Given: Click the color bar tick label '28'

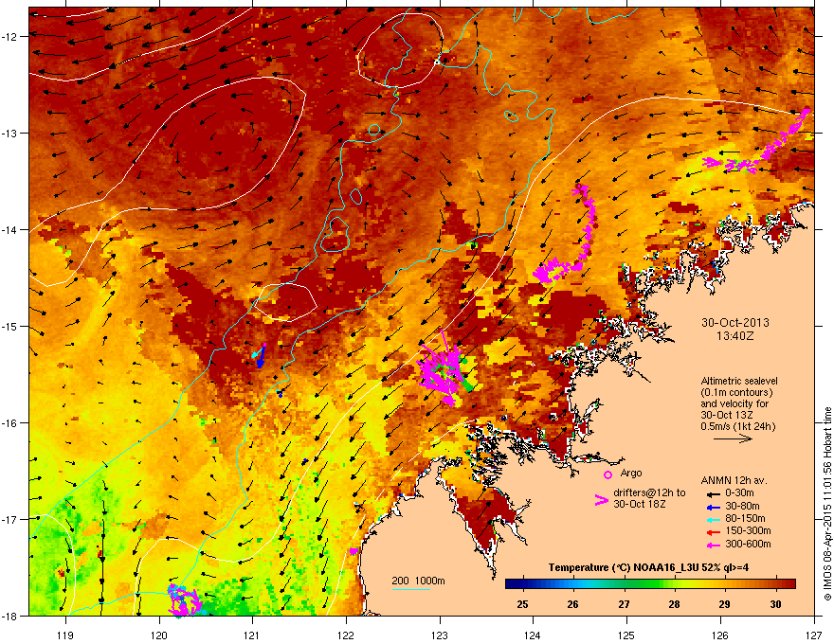Looking at the screenshot, I should [x=675, y=604].
